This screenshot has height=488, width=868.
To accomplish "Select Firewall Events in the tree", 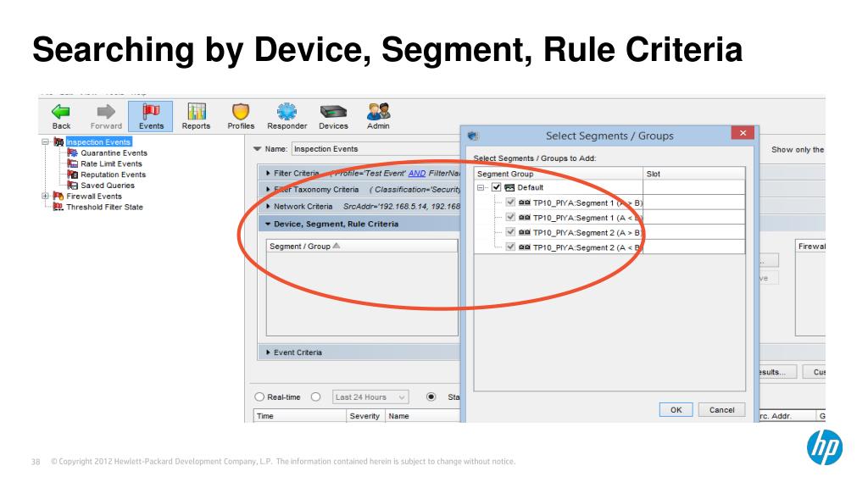I will tap(94, 197).
